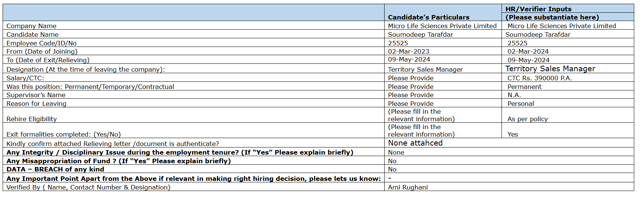Click the 'HR/Verifier Inputs' column header

(x=538, y=9)
